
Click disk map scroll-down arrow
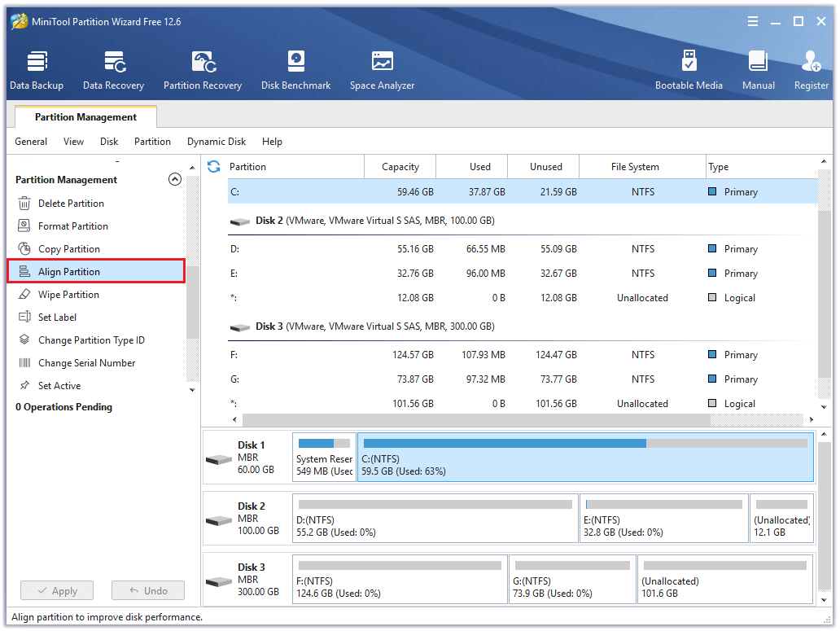824,600
